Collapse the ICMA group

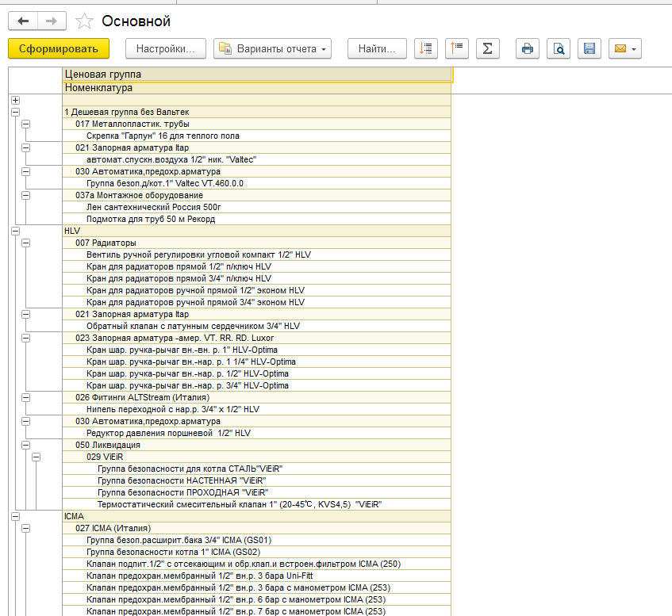[x=15, y=517]
